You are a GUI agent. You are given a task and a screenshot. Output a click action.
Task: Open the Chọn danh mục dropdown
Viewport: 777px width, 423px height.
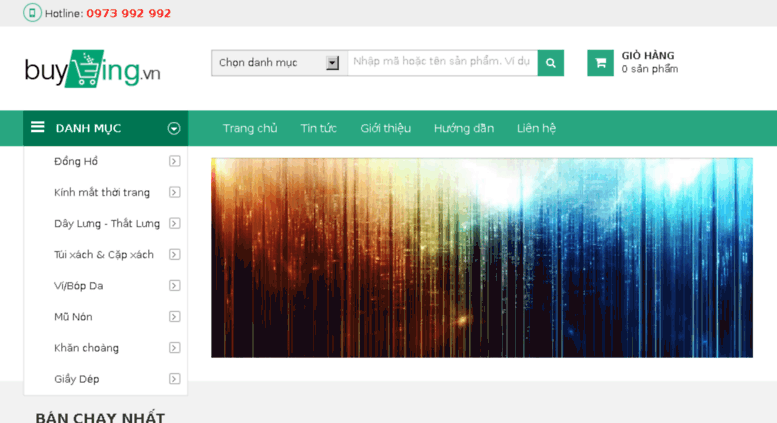click(279, 63)
